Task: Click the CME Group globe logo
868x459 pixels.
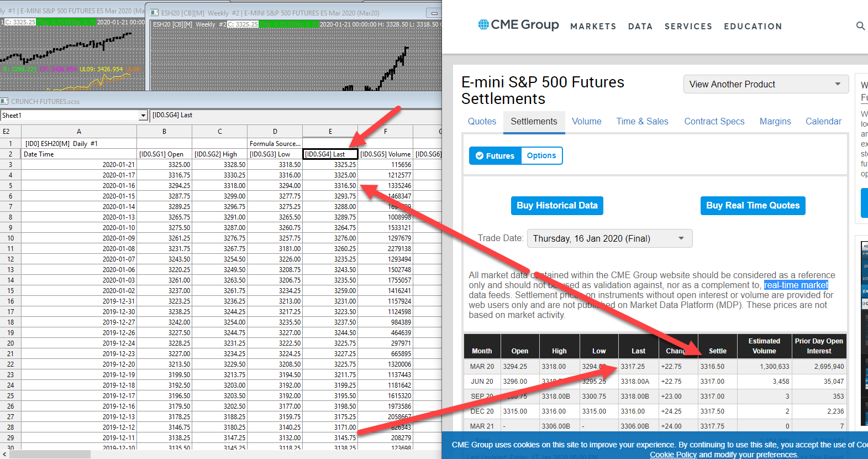Action: [483, 24]
